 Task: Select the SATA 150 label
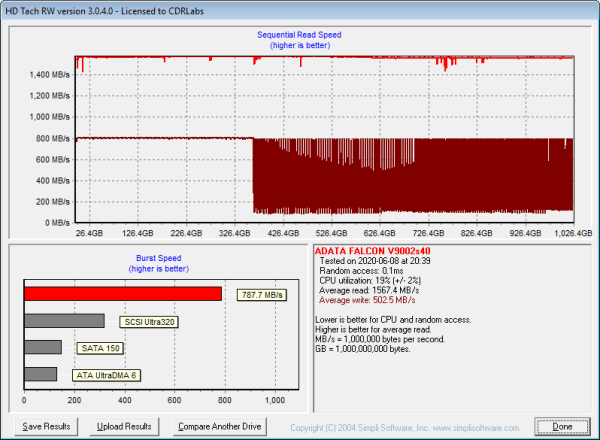click(x=102, y=349)
